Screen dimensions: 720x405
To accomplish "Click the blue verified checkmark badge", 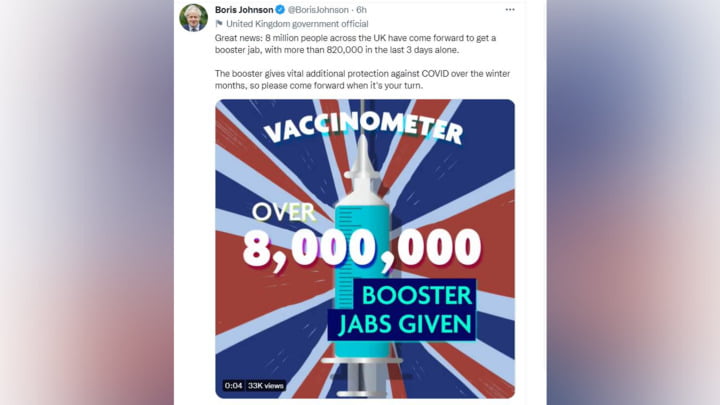I will coord(280,9).
